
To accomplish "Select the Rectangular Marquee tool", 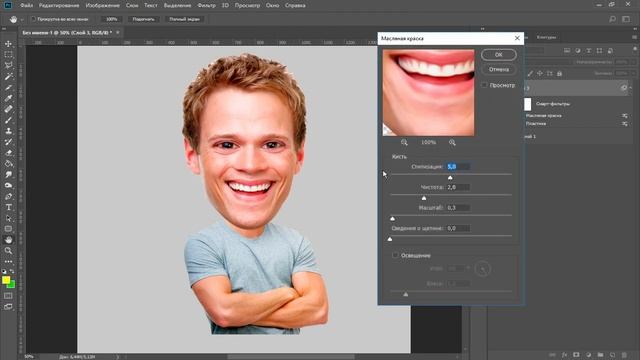I will point(8,55).
